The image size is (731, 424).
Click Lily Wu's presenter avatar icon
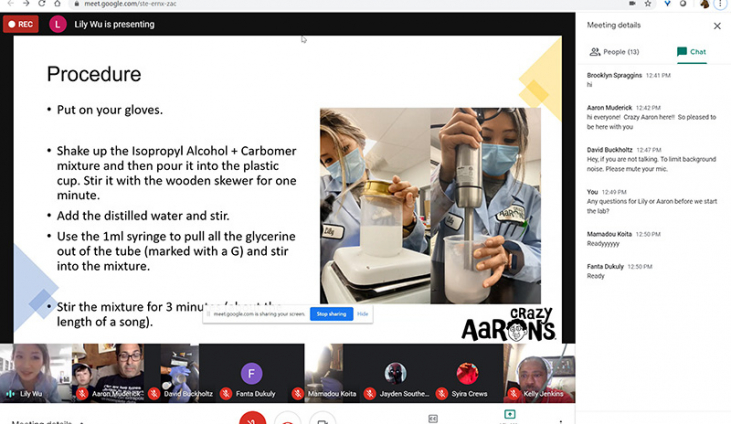click(58, 24)
